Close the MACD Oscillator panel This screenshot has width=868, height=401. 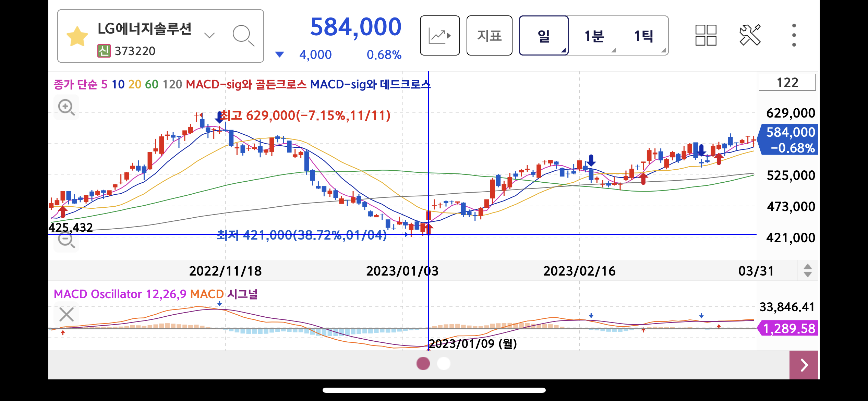pyautogui.click(x=67, y=314)
